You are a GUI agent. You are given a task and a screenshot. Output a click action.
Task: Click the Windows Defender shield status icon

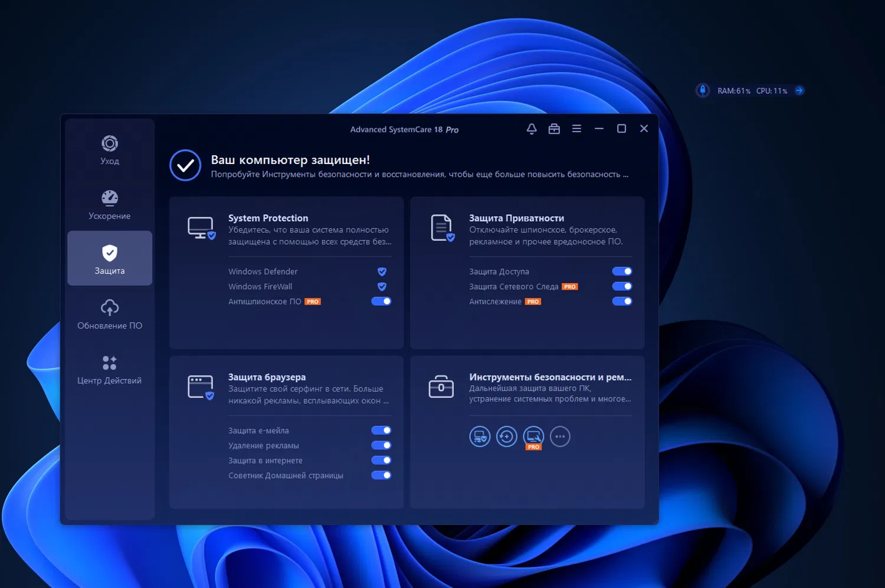[x=382, y=272]
